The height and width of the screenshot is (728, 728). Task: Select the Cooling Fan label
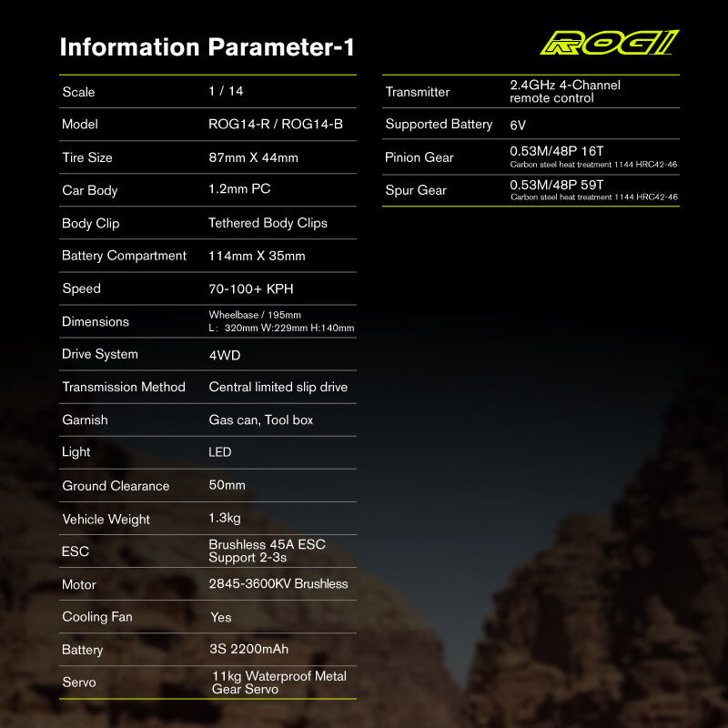coord(97,617)
